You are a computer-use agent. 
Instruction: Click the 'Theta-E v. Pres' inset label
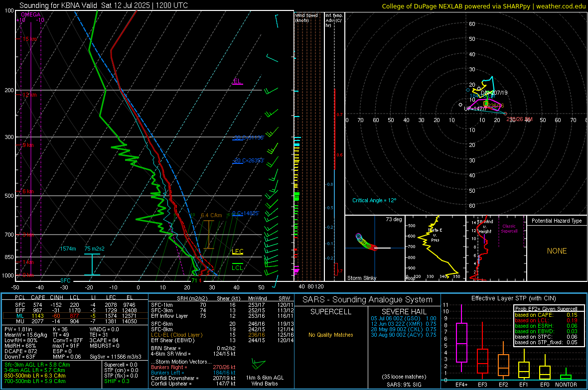435,235
